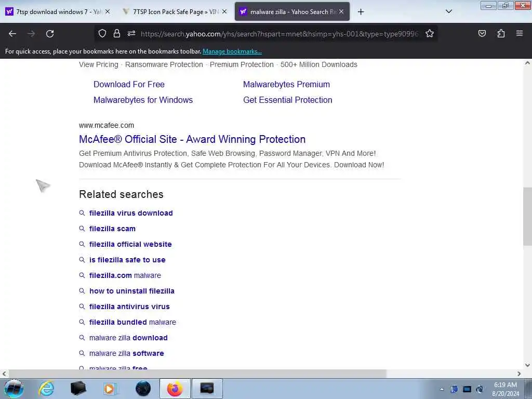
Task: Close the 7TSP Icon Pack Safe Page tab
Action: point(224,11)
